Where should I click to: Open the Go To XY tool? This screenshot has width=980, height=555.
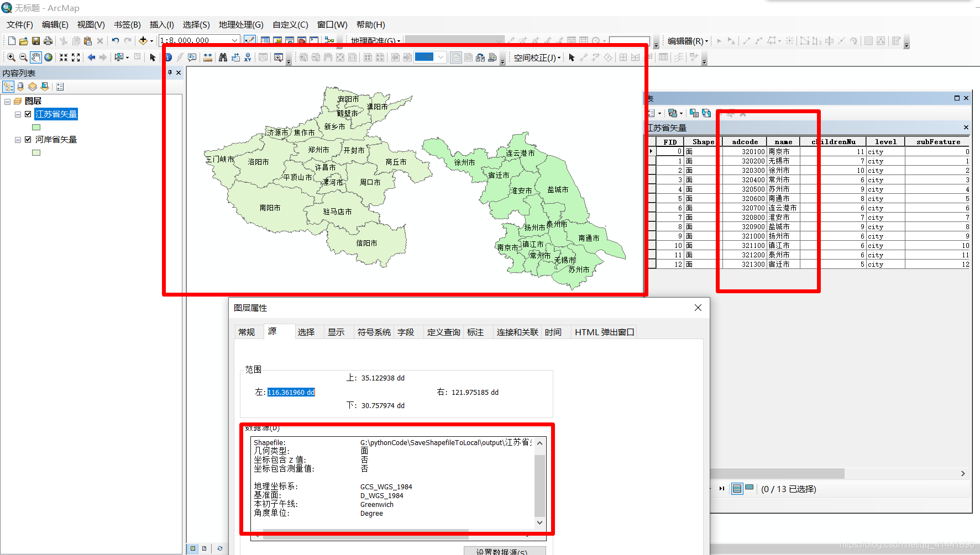(248, 57)
